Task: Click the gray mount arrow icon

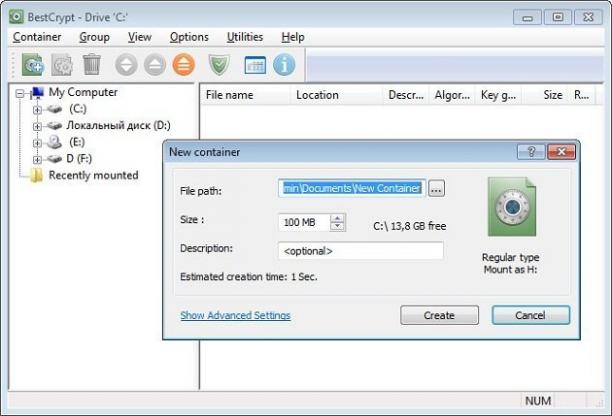Action: point(126,65)
